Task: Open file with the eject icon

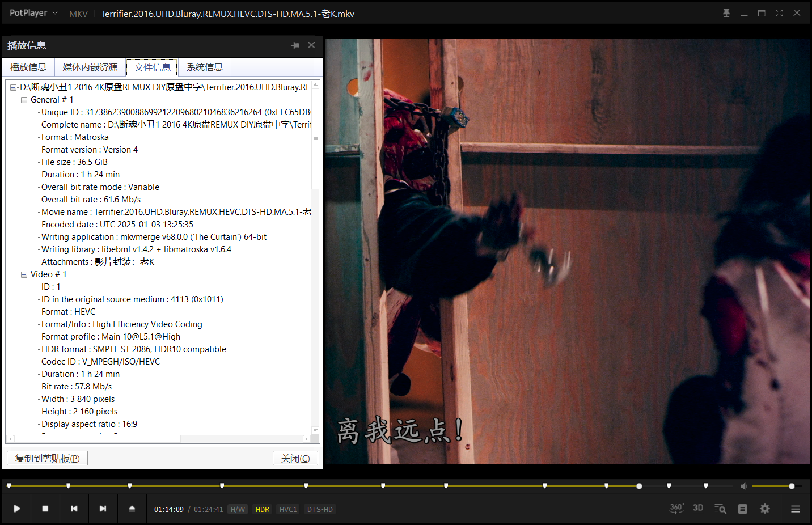Action: pos(132,509)
